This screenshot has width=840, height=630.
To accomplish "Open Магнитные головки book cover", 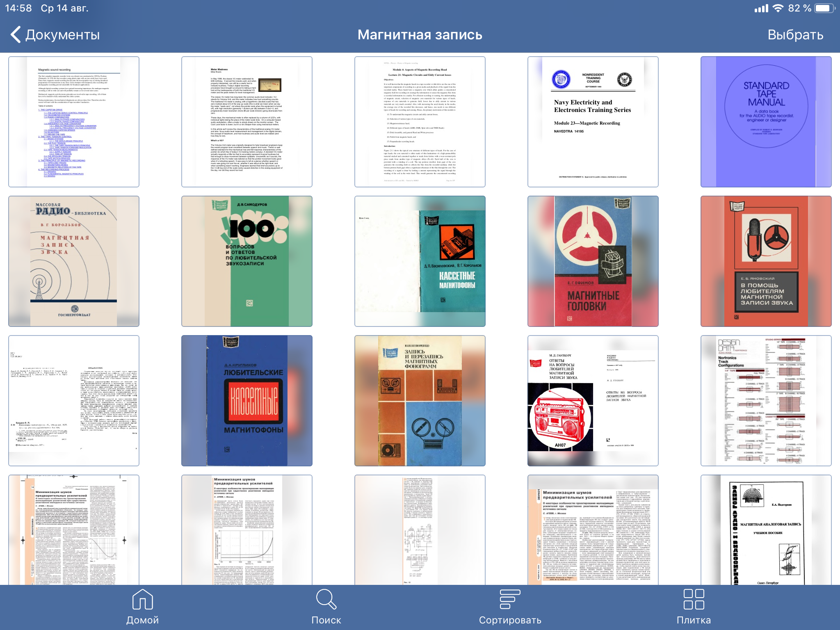I will tap(593, 261).
